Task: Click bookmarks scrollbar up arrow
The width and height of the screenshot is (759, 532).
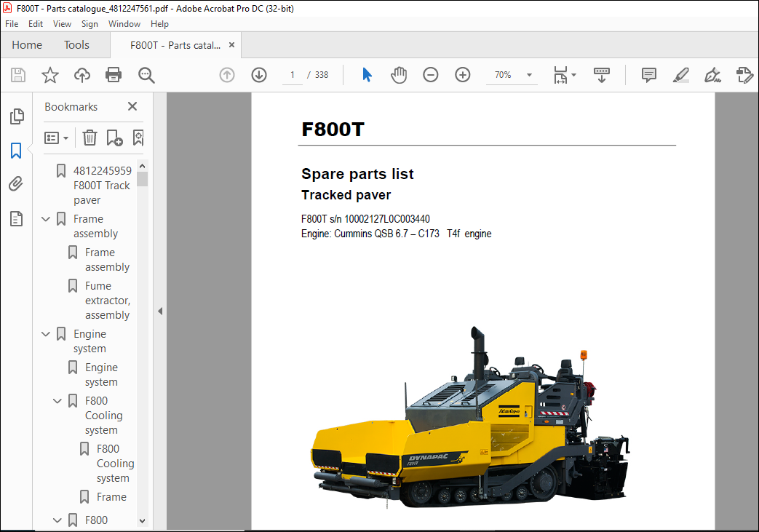Action: [x=143, y=166]
